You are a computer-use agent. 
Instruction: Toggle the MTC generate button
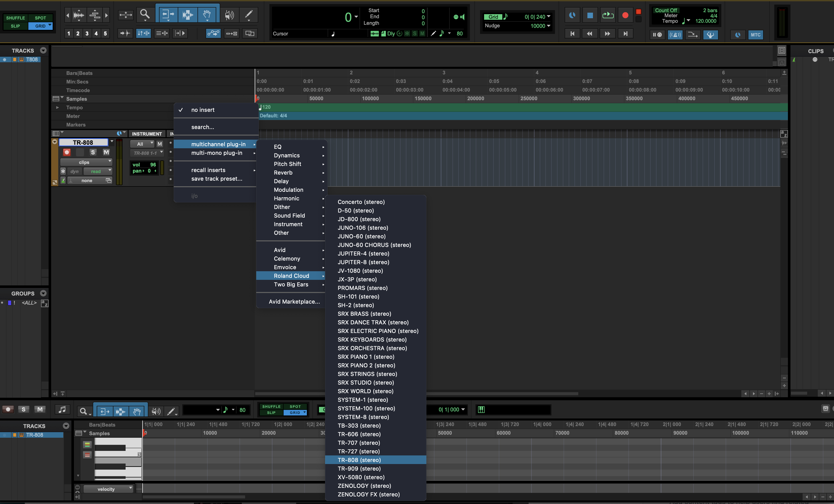pyautogui.click(x=756, y=34)
